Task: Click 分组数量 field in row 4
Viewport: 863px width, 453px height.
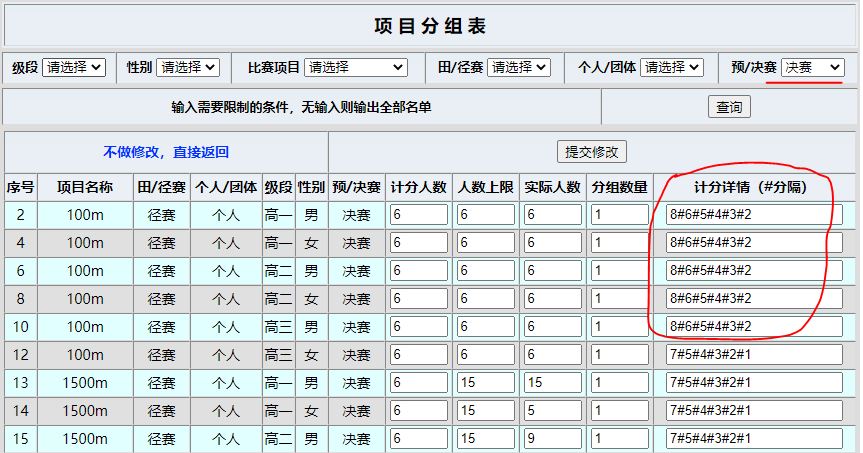Action: (x=620, y=243)
